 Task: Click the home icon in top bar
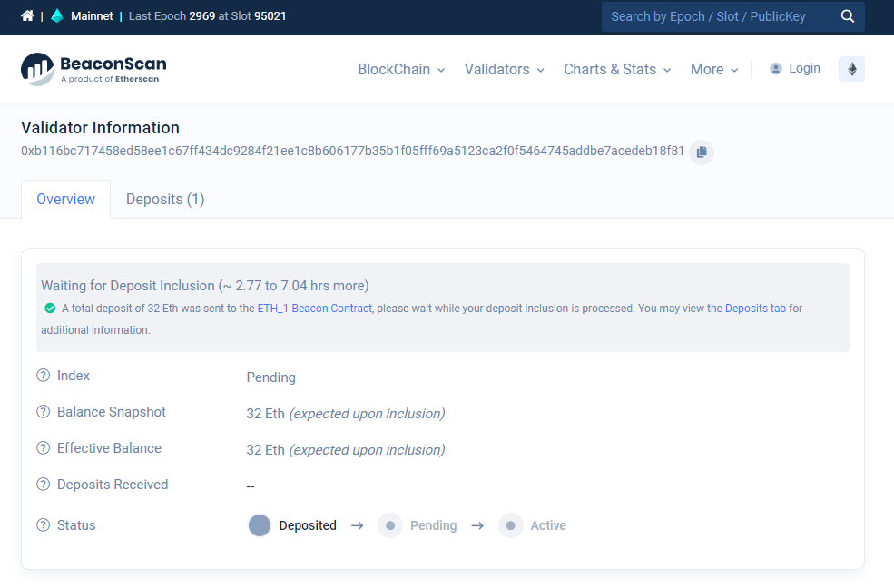[27, 16]
